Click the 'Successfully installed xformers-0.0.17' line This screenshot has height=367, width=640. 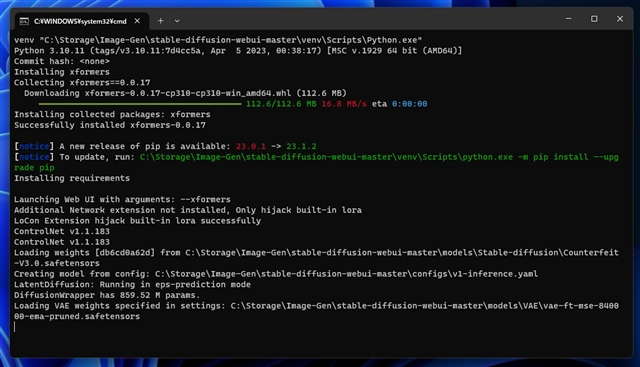110,125
